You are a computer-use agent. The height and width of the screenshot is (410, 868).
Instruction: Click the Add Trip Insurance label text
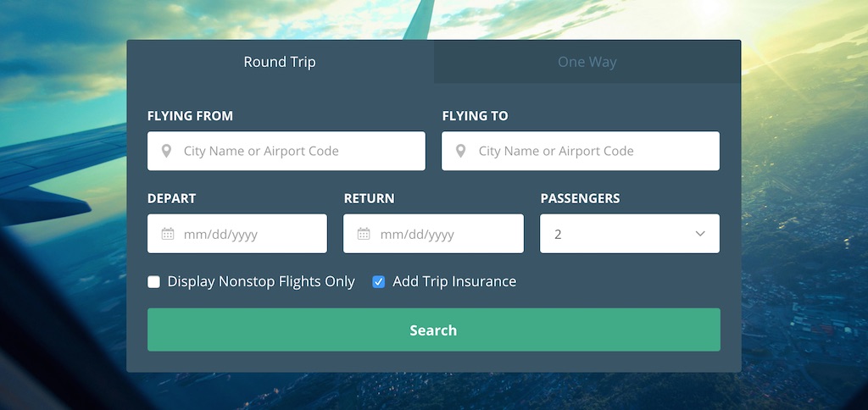point(454,281)
